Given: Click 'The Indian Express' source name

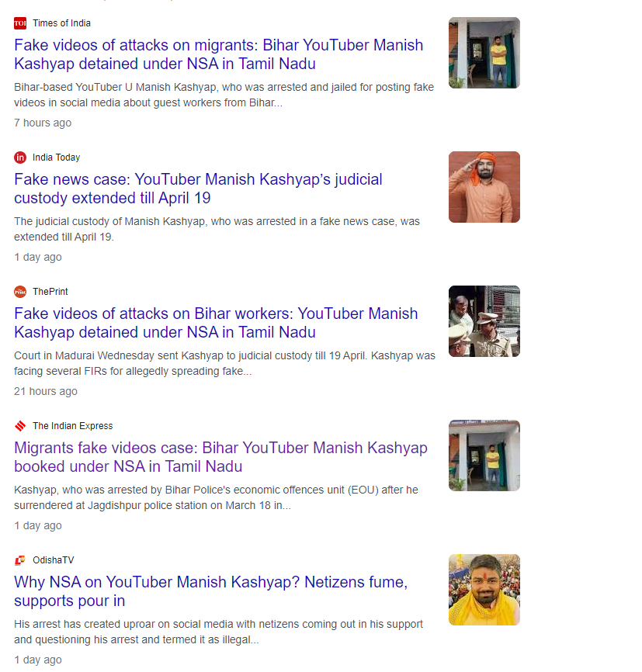Looking at the screenshot, I should pos(72,425).
